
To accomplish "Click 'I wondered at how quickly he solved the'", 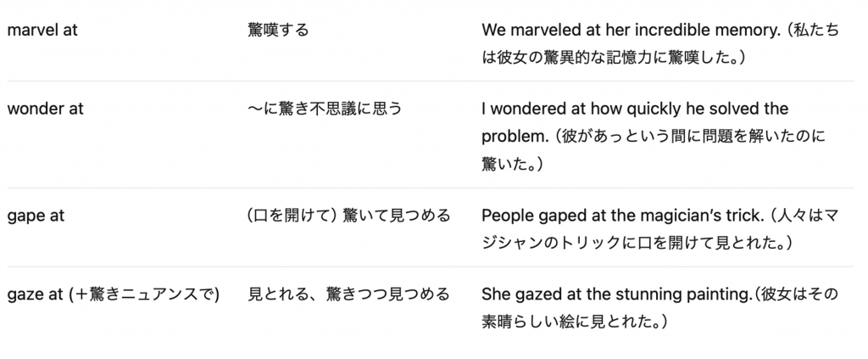I will pyautogui.click(x=635, y=109).
